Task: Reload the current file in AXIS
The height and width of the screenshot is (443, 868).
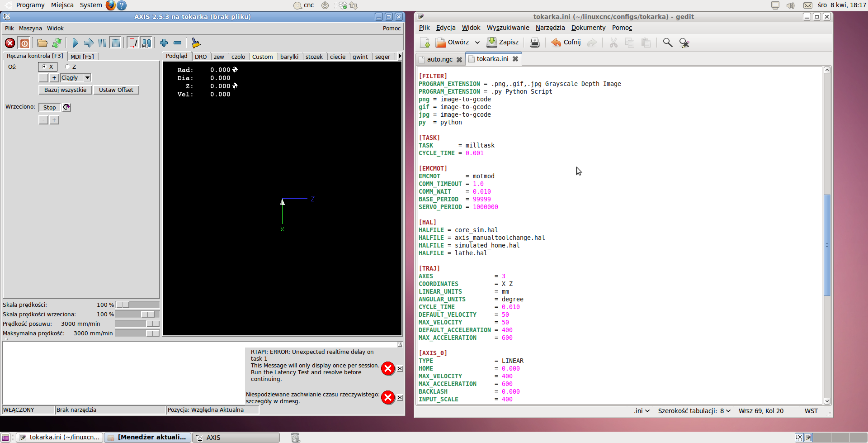Action: [57, 43]
